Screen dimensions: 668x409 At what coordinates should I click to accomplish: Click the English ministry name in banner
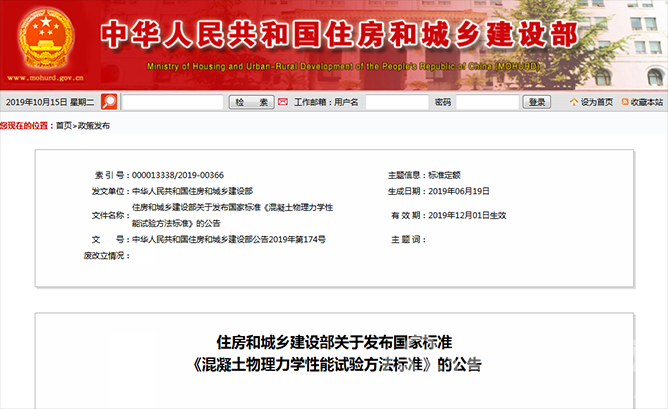tap(343, 66)
